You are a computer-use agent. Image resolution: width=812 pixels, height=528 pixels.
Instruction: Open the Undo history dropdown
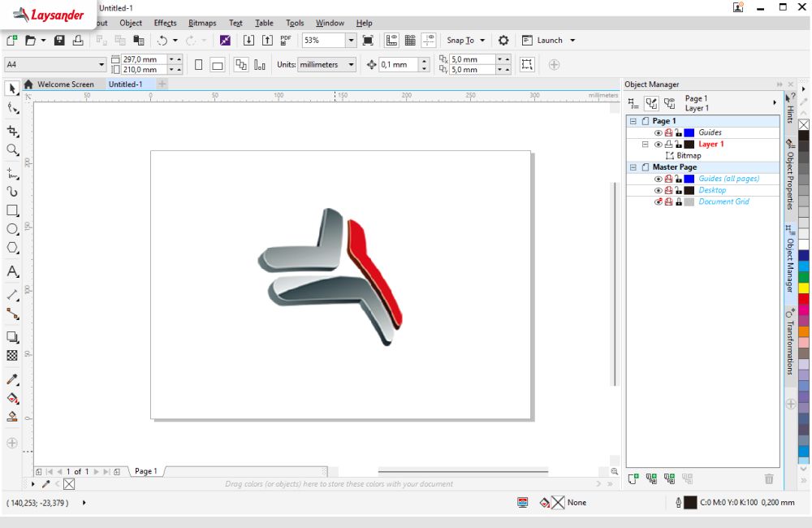point(175,41)
